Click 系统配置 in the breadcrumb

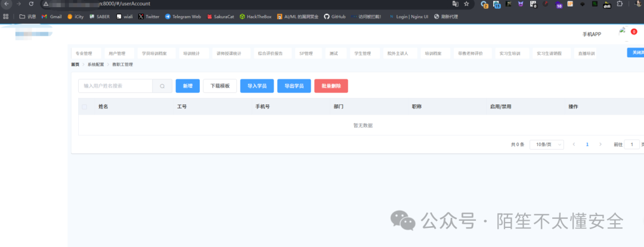click(95, 64)
